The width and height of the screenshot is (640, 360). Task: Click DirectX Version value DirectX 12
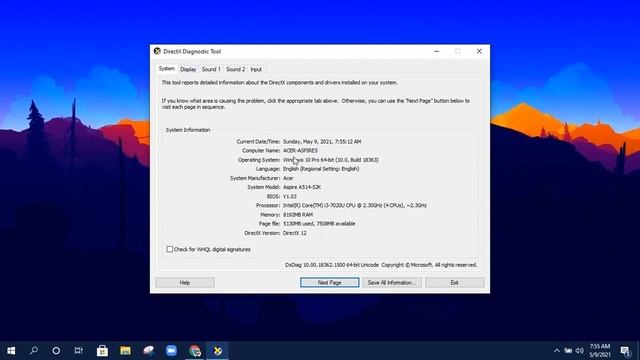(x=295, y=233)
